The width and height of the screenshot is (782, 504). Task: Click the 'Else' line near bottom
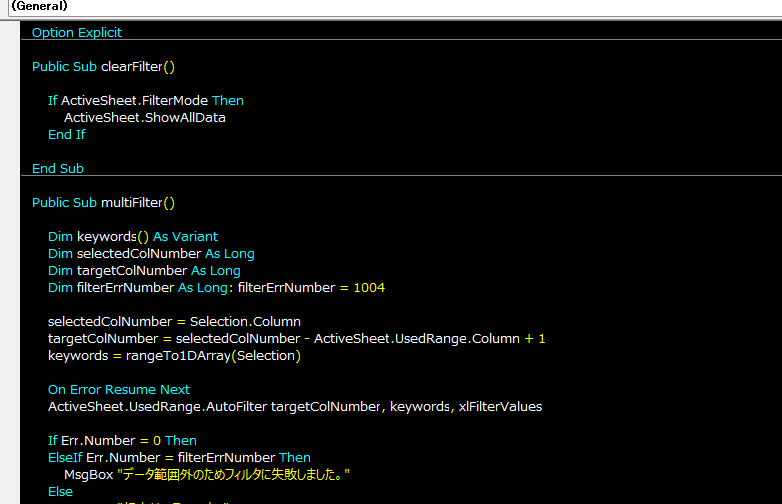coord(60,492)
